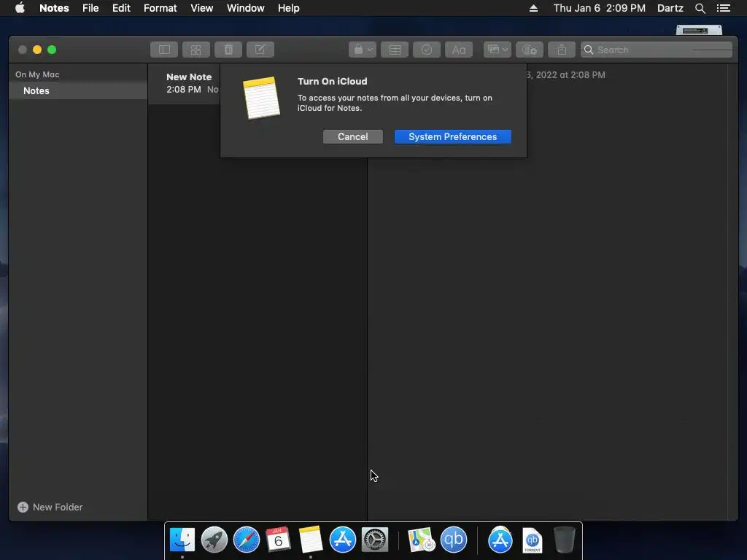Open Maps from the dock
The width and height of the screenshot is (747, 560).
pos(421,540)
